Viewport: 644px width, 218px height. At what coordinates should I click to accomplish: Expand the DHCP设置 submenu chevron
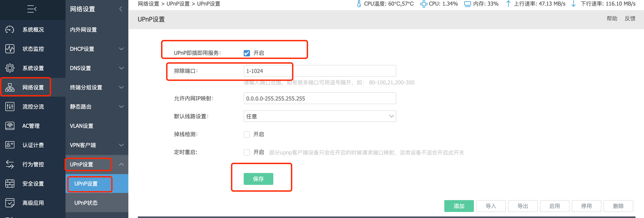click(x=121, y=49)
